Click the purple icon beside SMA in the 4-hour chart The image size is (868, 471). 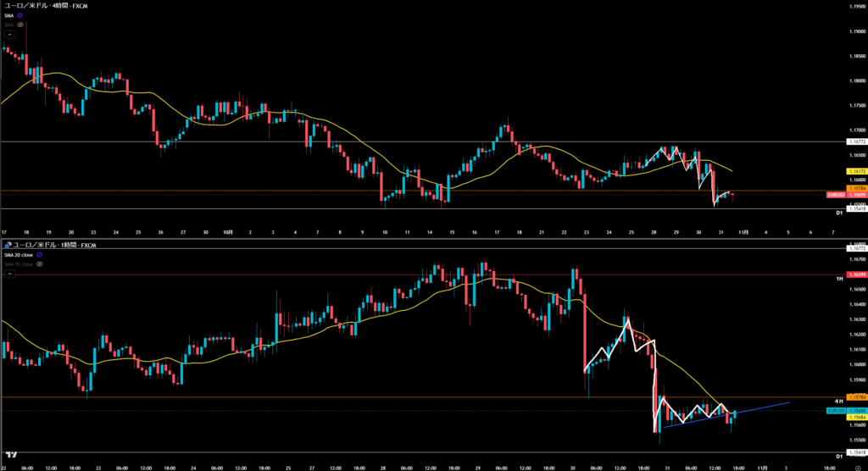click(19, 16)
